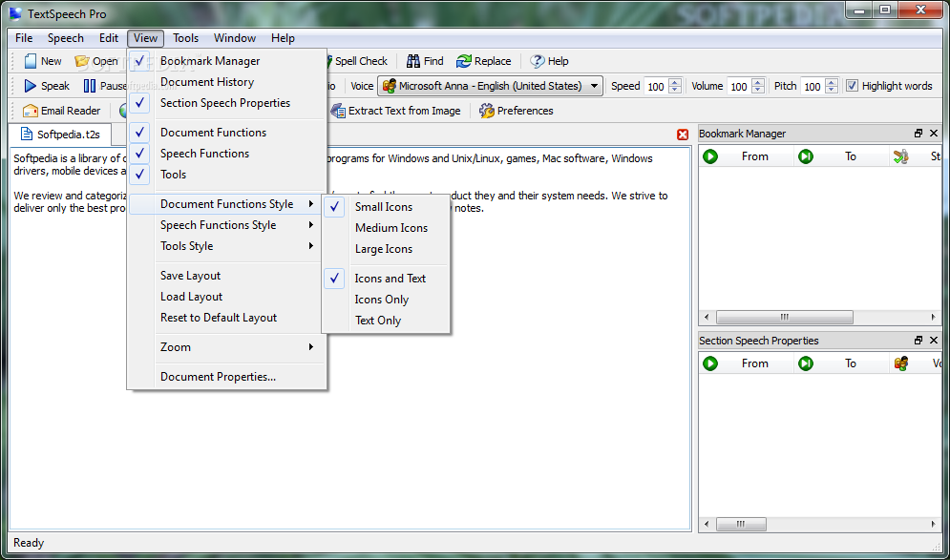Screen dimensions: 950x560
Task: Toggle Highlight words checkbox
Action: (x=852, y=86)
